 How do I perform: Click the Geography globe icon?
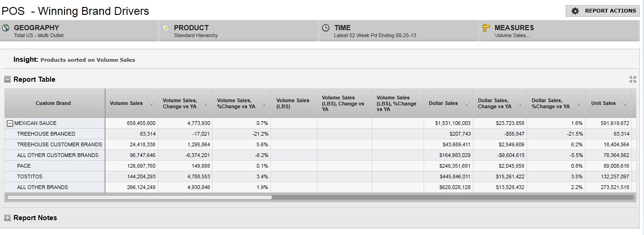pos(6,28)
